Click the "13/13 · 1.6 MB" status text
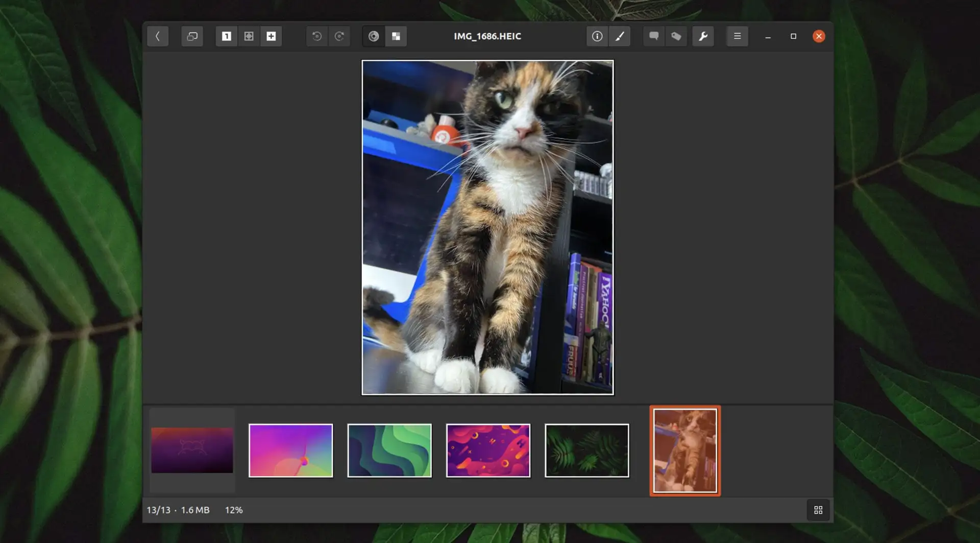The width and height of the screenshot is (980, 543). coord(178,510)
